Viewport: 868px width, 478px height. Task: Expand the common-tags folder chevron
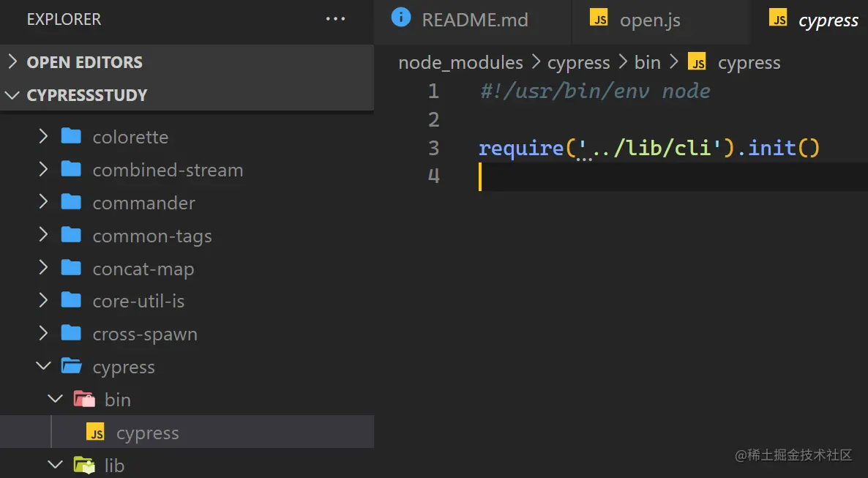[43, 236]
